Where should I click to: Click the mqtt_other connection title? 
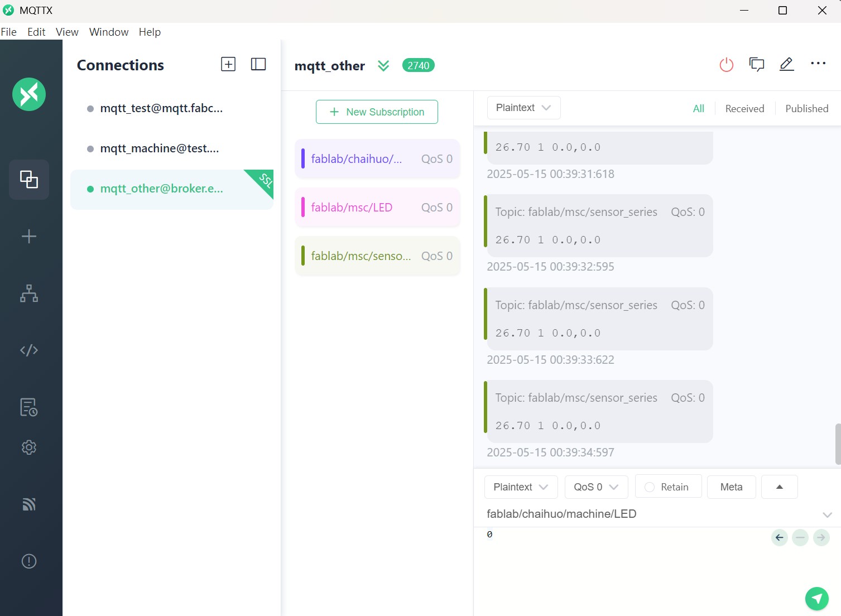pyautogui.click(x=330, y=66)
